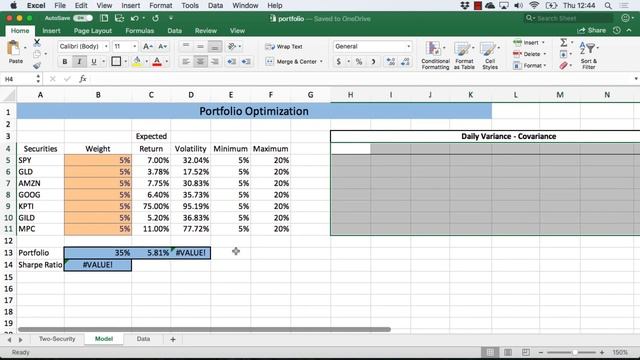Toggle Bold formatting
Image resolution: width=640 pixels, height=360 pixels.
[64, 62]
